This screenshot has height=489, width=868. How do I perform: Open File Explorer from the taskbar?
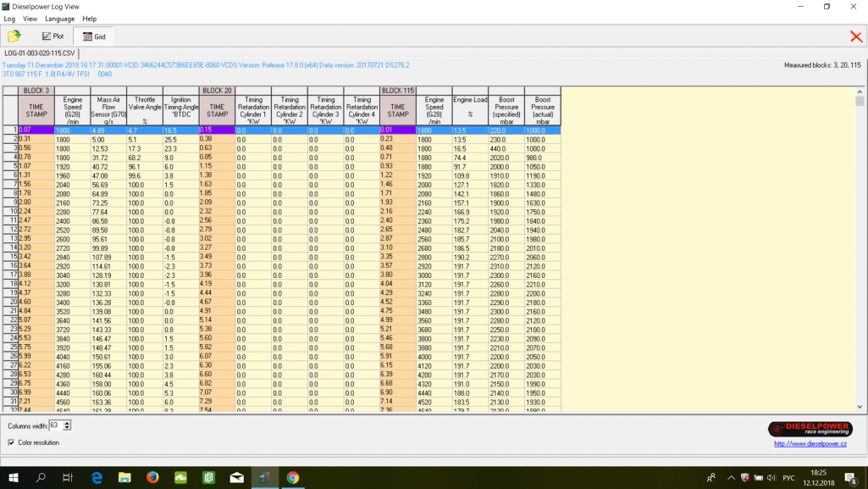[124, 478]
